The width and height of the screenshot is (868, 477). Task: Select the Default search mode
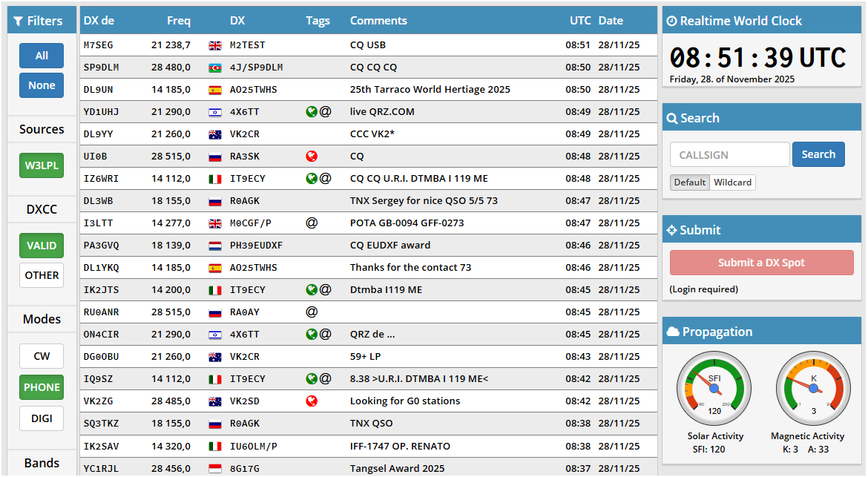click(690, 182)
